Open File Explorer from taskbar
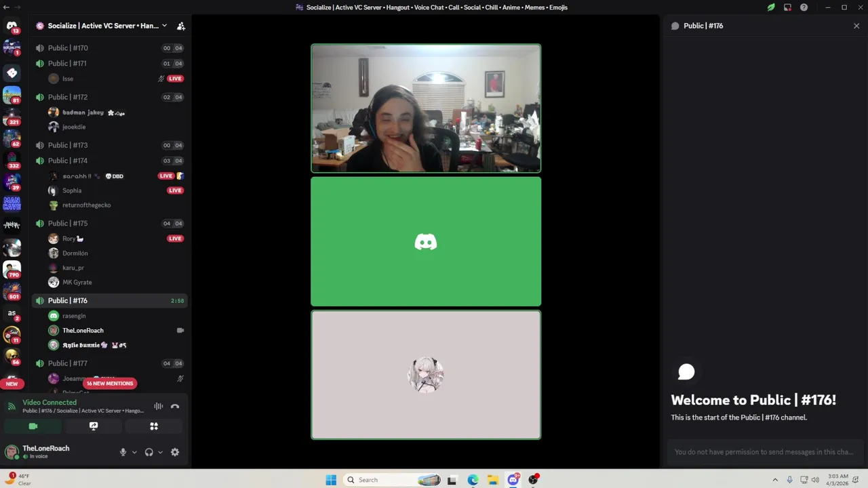Screen dimensions: 868x488 pos(493,480)
